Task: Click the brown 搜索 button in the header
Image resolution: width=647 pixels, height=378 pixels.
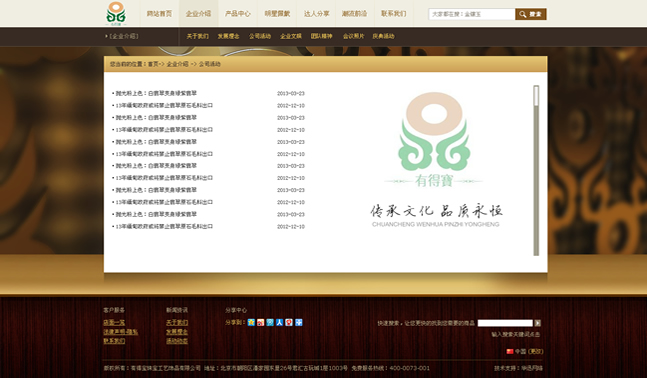Action: pyautogui.click(x=531, y=14)
